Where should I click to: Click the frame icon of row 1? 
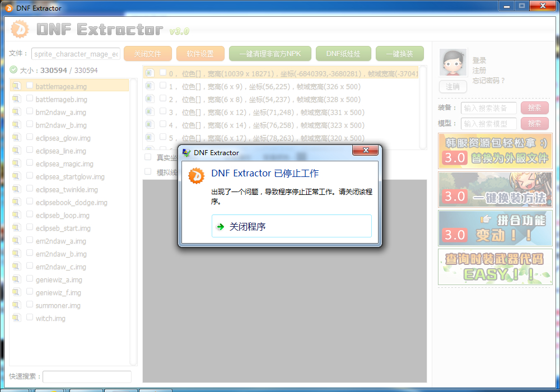150,86
